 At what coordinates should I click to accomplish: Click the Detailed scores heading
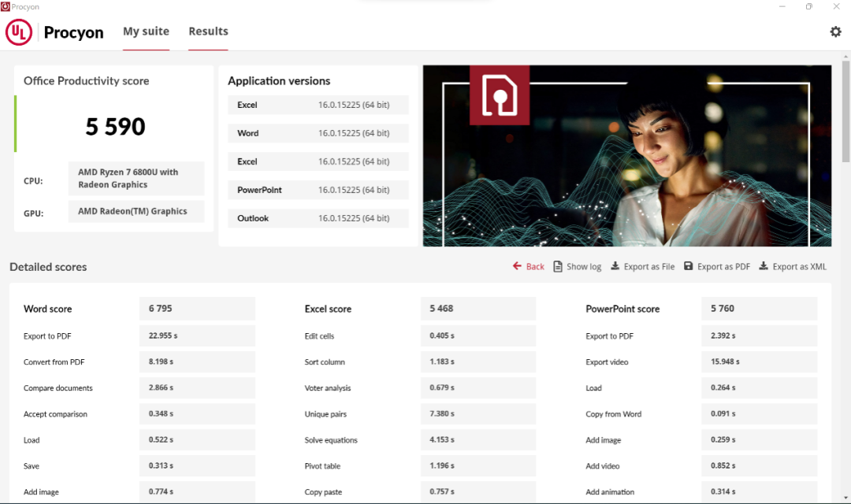click(48, 267)
